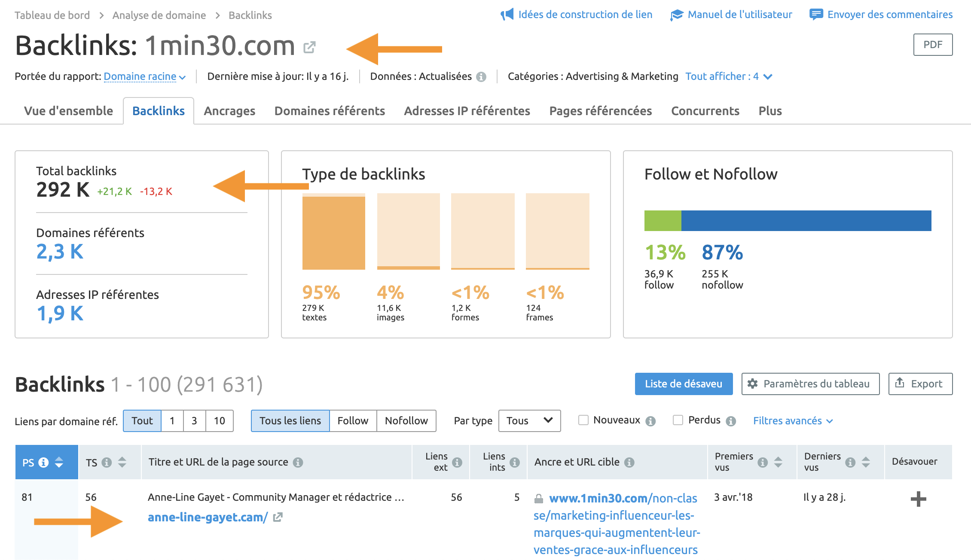Open the Ancrages tab
Screen dimensions: 971x560
229,111
